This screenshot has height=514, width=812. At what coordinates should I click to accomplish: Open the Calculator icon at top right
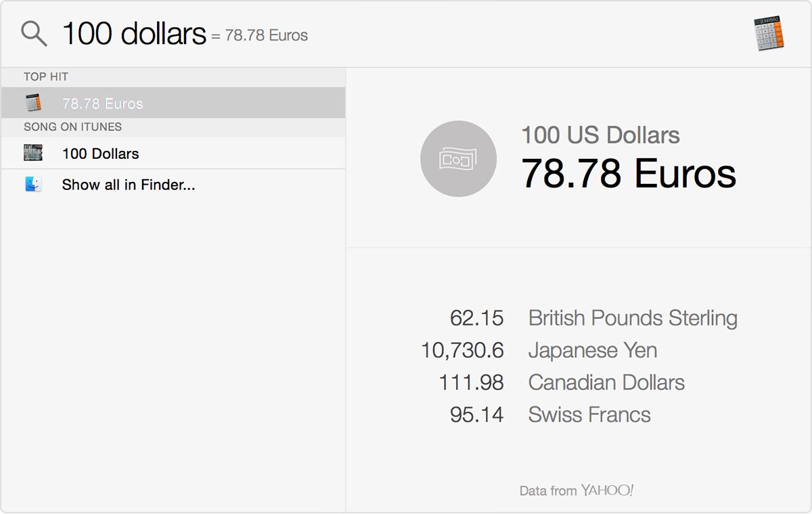769,33
